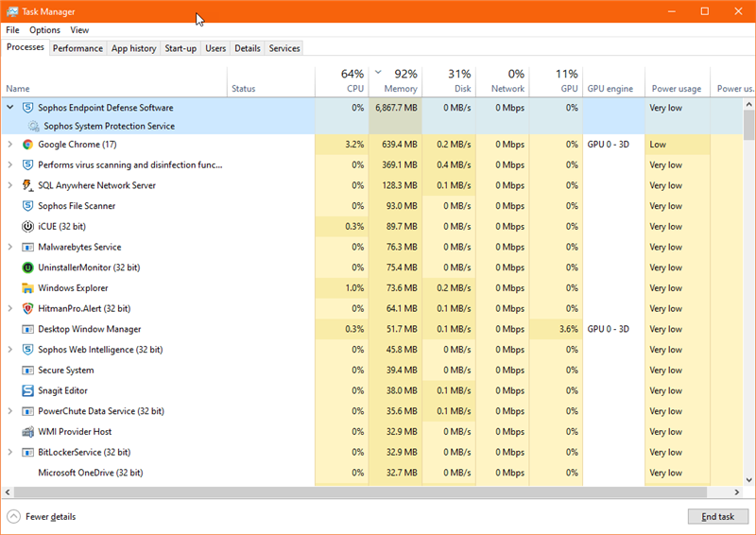This screenshot has width=756, height=535.
Task: Click the Desktop Window Manager icon
Action: coord(28,329)
